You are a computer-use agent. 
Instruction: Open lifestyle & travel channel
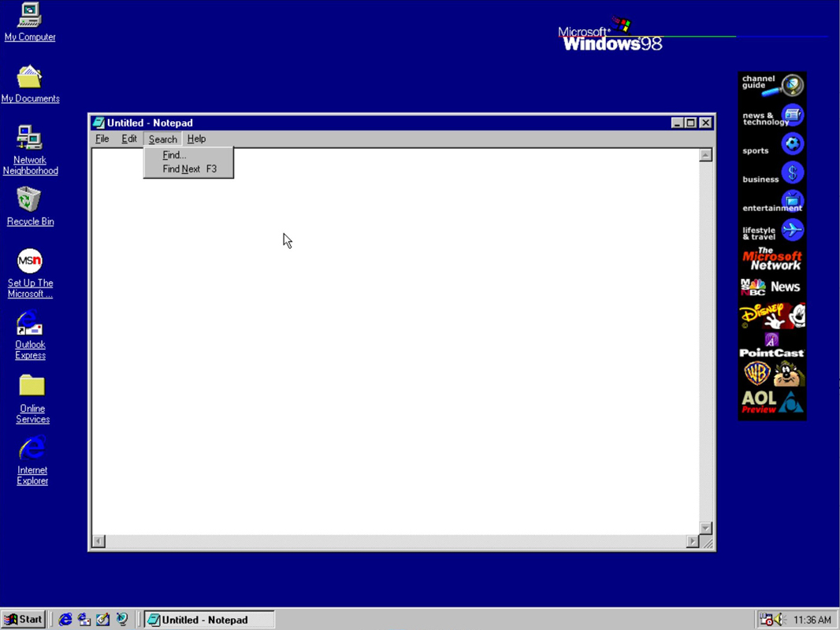click(772, 232)
